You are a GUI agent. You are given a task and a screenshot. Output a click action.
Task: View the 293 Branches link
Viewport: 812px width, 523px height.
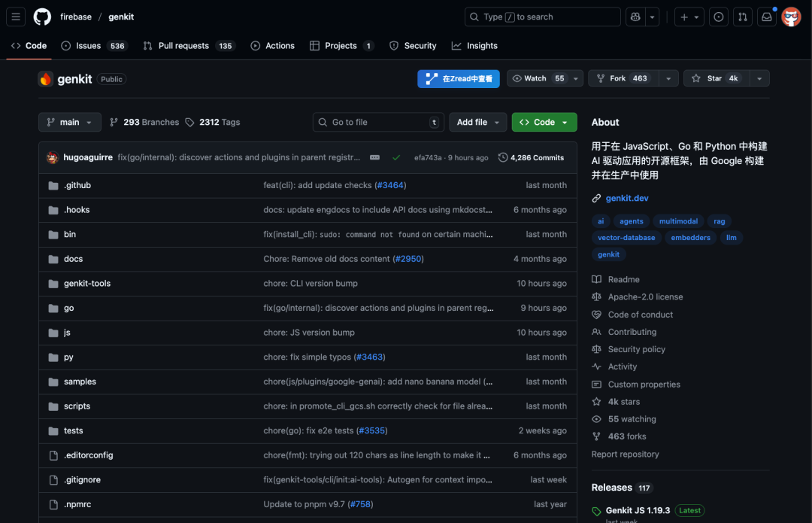[x=144, y=123]
